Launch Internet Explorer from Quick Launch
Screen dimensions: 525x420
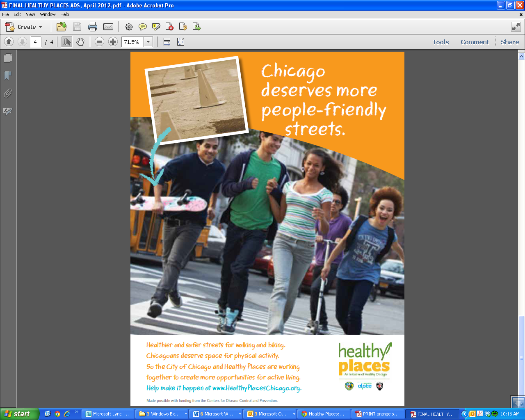[67, 414]
